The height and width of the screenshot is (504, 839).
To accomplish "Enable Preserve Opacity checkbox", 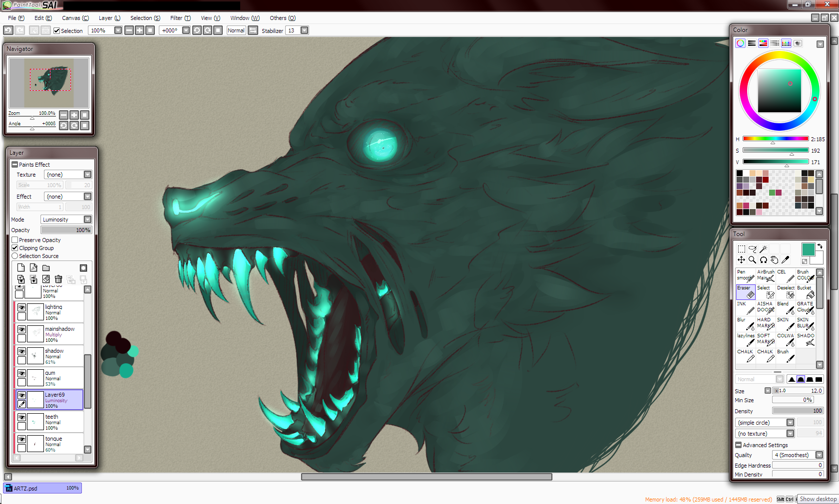I will pos(15,240).
